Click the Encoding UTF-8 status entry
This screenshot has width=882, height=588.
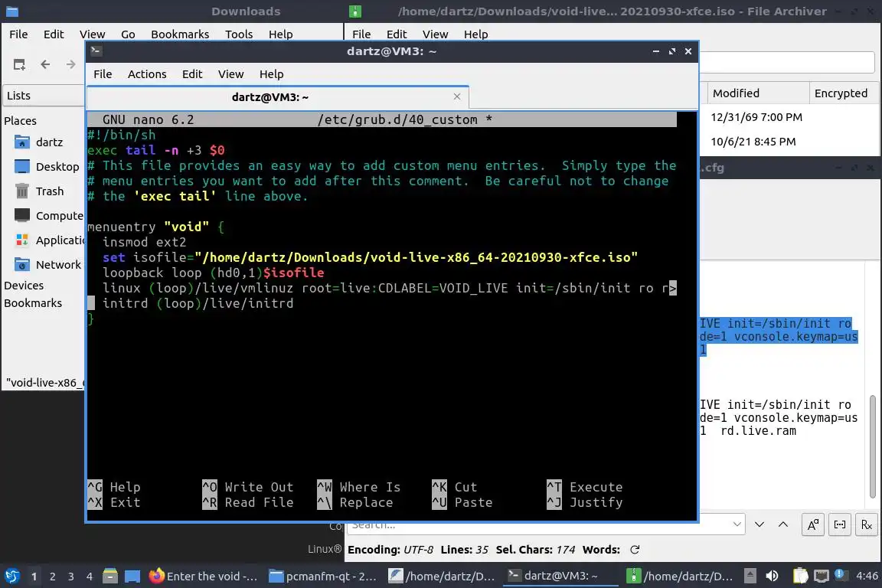click(390, 550)
